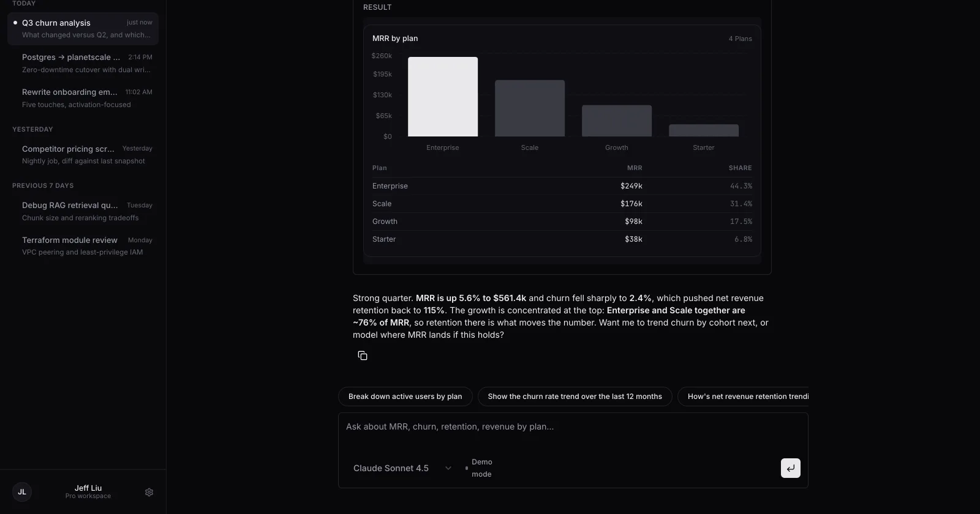Click the $249k Enterprise MRR value
980x514 pixels.
pyautogui.click(x=631, y=186)
